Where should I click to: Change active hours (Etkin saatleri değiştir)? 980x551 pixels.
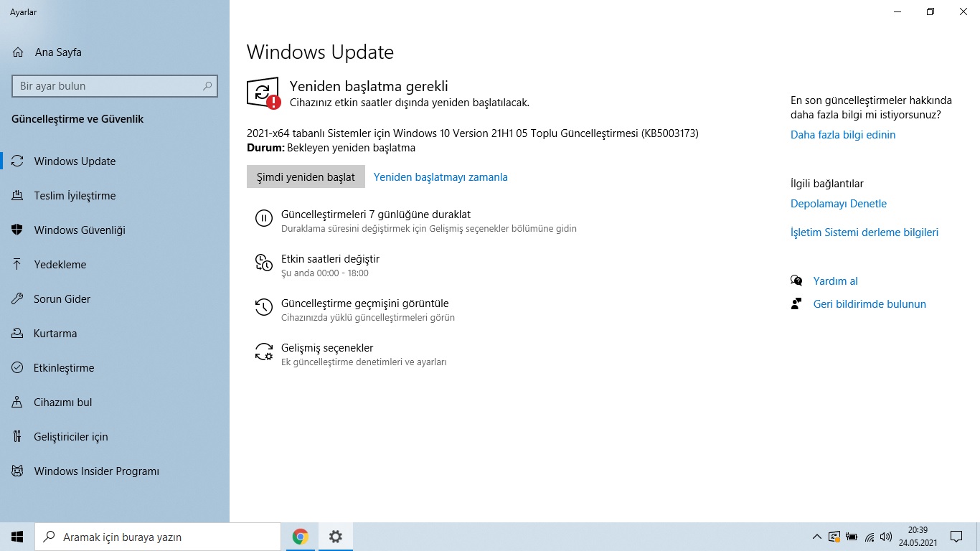(x=330, y=259)
